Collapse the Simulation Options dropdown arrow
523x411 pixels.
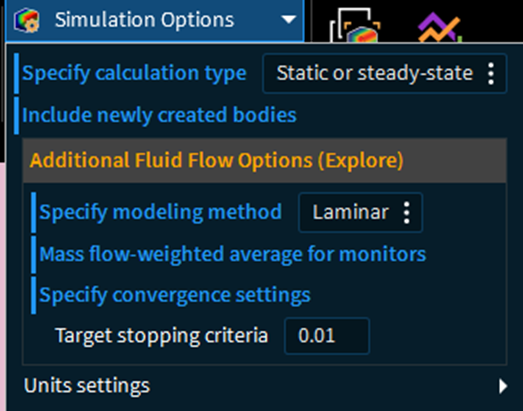289,20
